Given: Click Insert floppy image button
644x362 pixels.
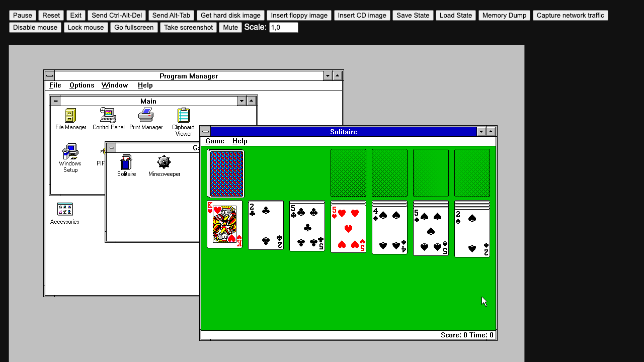Looking at the screenshot, I should [x=299, y=16].
